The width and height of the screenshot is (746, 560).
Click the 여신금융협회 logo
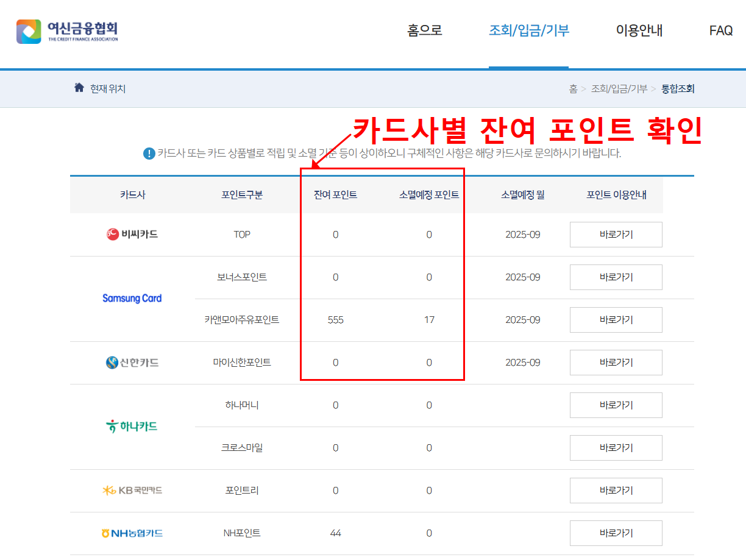[x=67, y=32]
